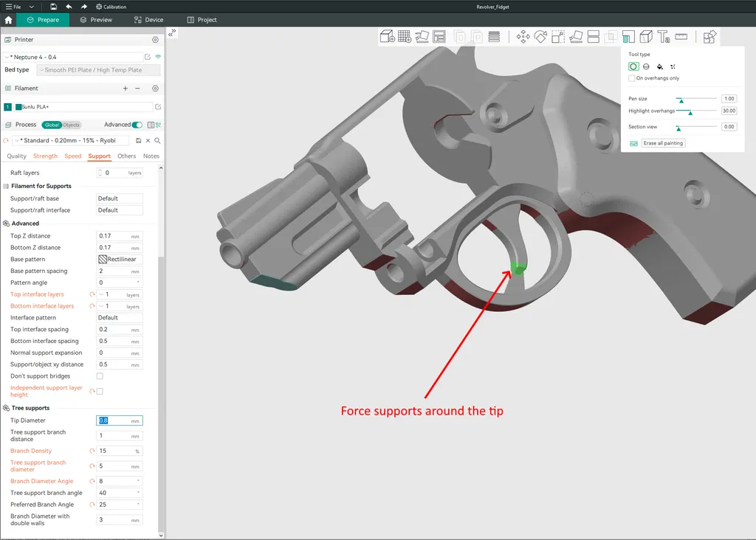The width and height of the screenshot is (756, 540).
Task: Open the Speed settings tab
Action: (x=73, y=156)
